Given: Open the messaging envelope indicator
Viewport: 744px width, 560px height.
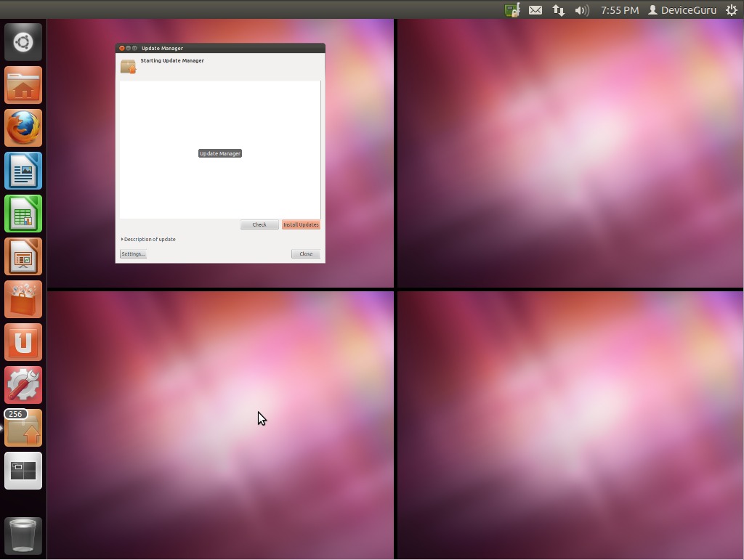Looking at the screenshot, I should point(535,10).
